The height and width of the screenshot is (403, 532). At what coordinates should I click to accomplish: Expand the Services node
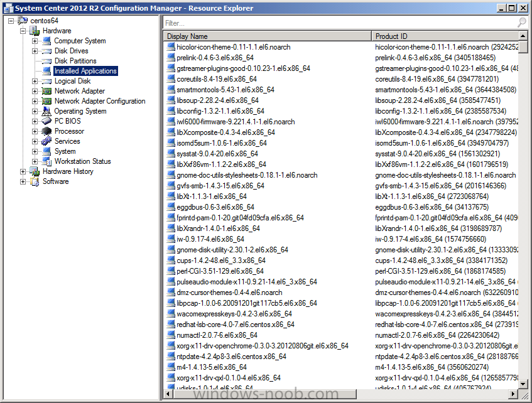pyautogui.click(x=35, y=141)
